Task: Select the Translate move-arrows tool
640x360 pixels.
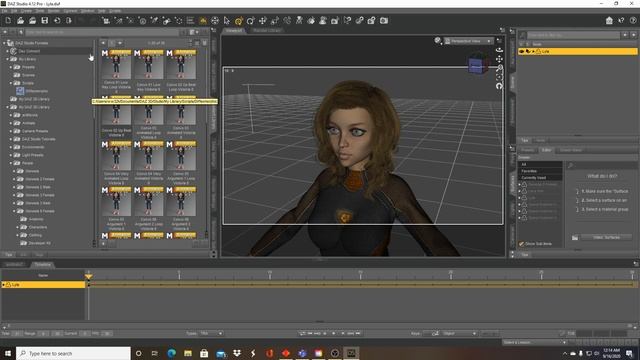Action: coord(262,20)
